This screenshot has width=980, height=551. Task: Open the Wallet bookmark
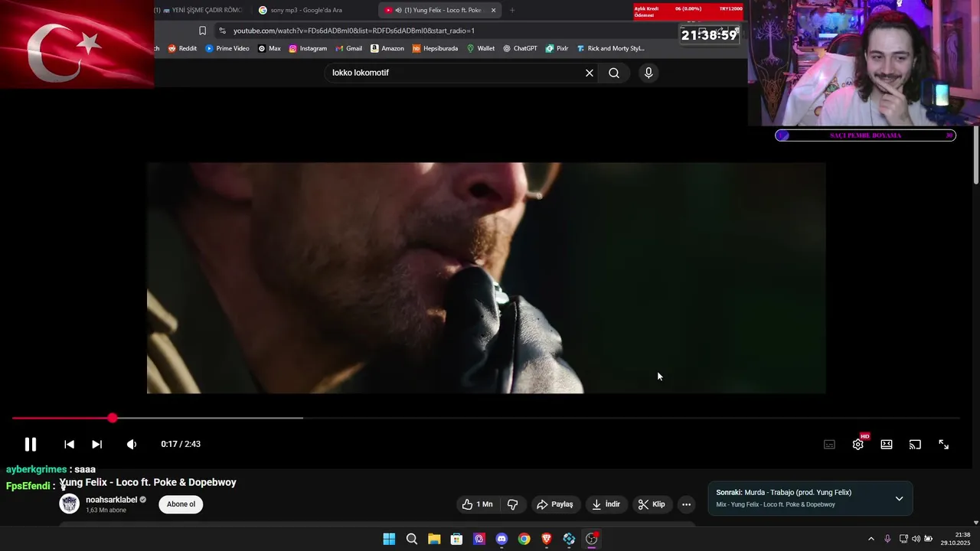480,48
